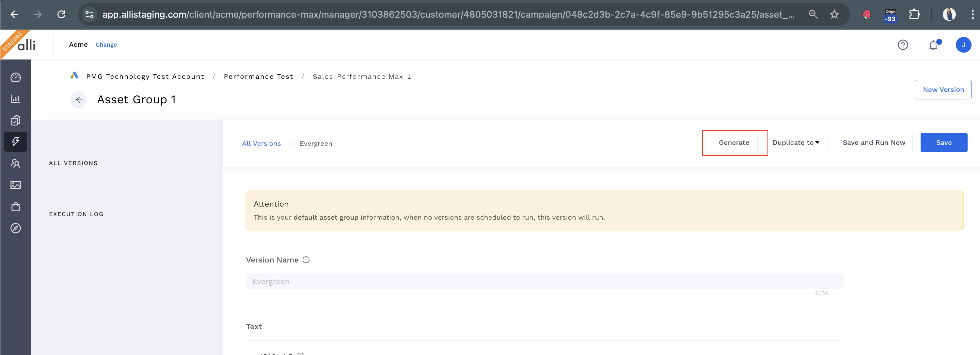980x355 pixels.
Task: Select ALL VERSIONS in left panel
Action: 73,163
